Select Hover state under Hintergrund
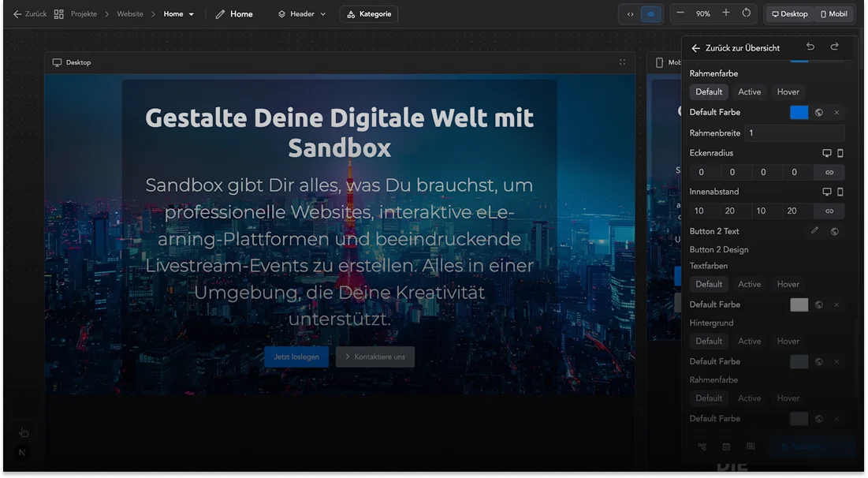The height and width of the screenshot is (478, 868). pos(788,342)
